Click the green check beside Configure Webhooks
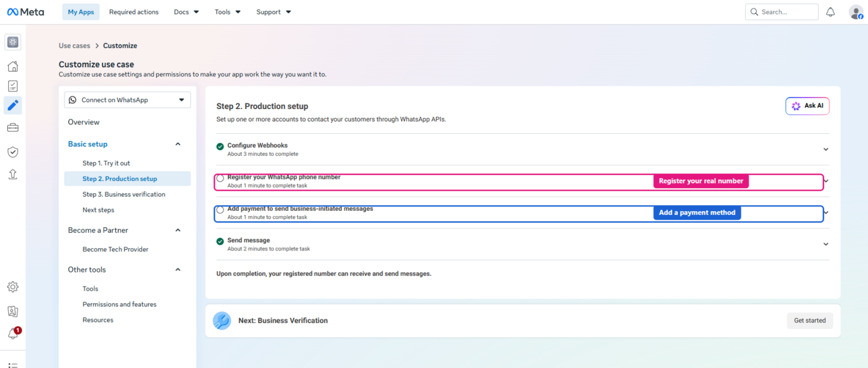868x368 pixels. pos(220,147)
